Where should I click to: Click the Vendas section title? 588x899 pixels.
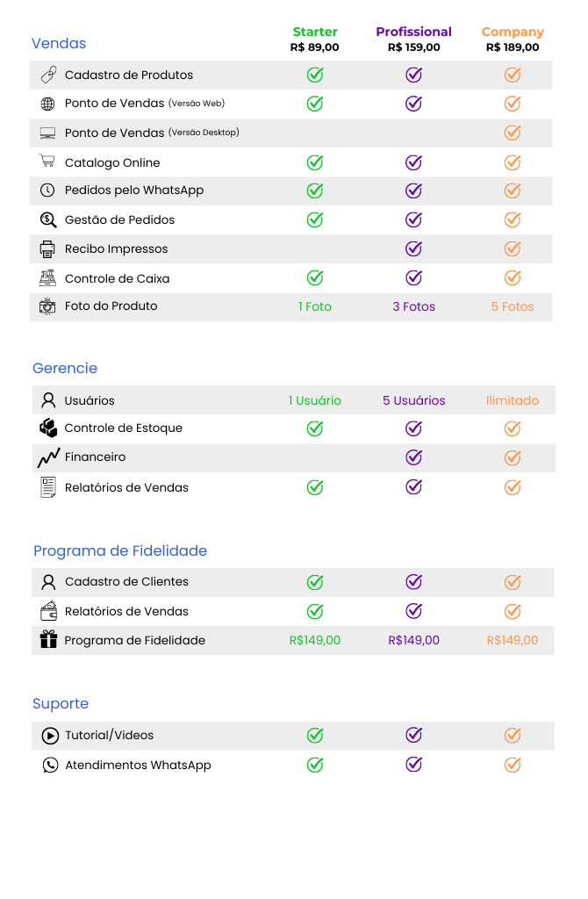[x=59, y=43]
